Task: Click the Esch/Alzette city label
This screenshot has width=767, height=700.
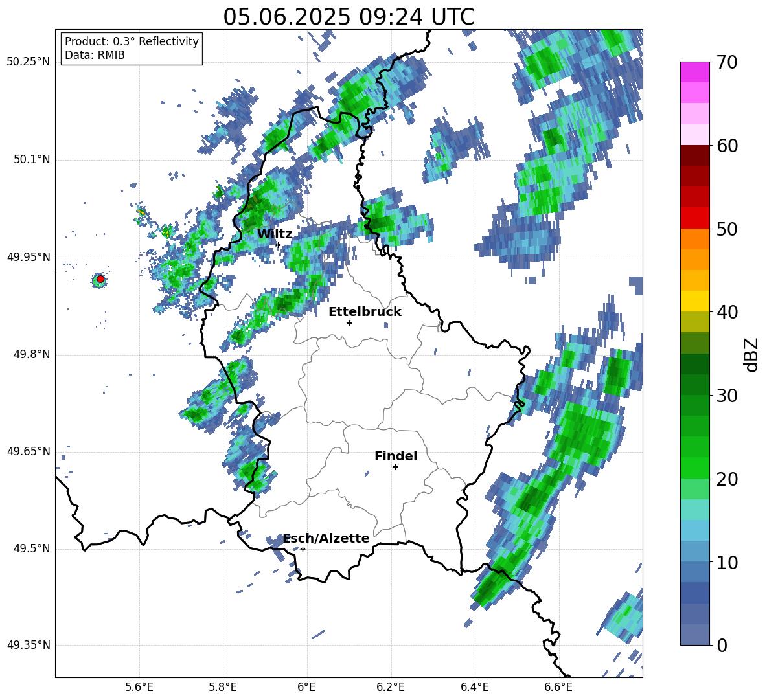Action: [x=326, y=538]
